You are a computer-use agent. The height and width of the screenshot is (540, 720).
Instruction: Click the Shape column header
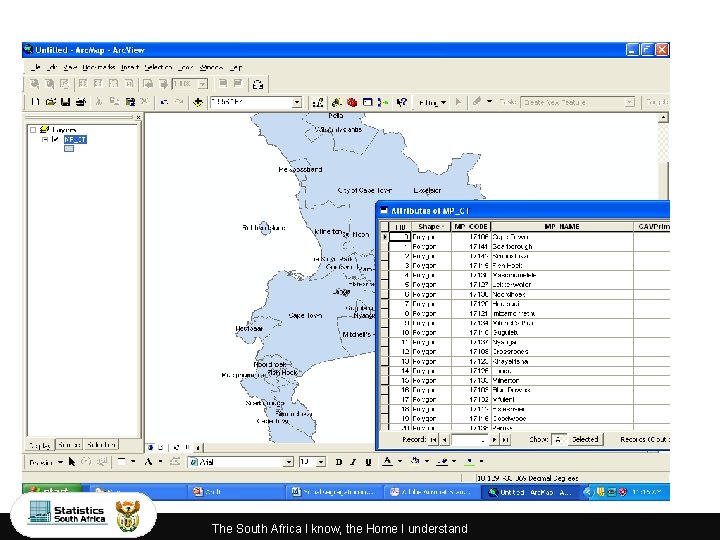pyautogui.click(x=431, y=226)
